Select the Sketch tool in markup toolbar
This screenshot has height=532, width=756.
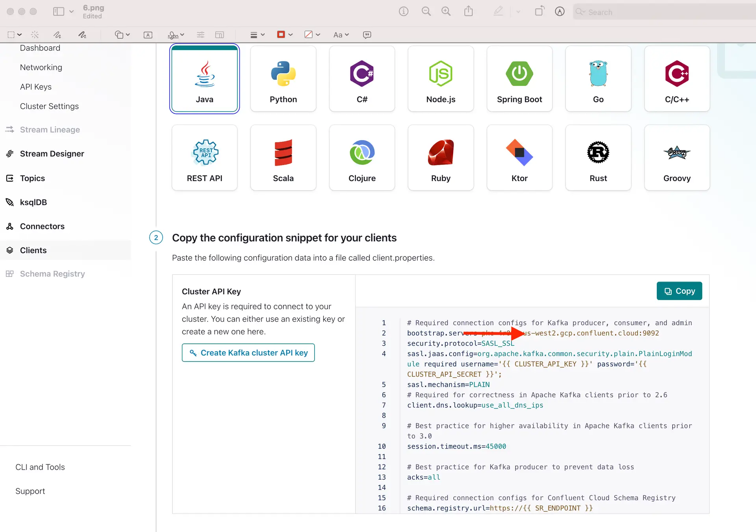[57, 35]
